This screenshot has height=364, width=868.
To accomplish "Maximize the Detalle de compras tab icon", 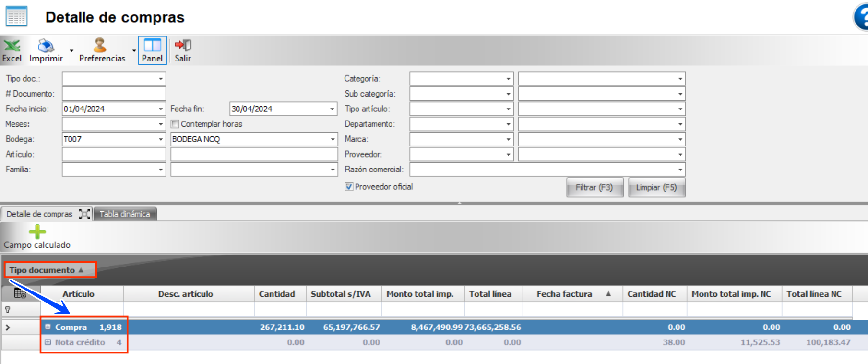I will [x=84, y=214].
